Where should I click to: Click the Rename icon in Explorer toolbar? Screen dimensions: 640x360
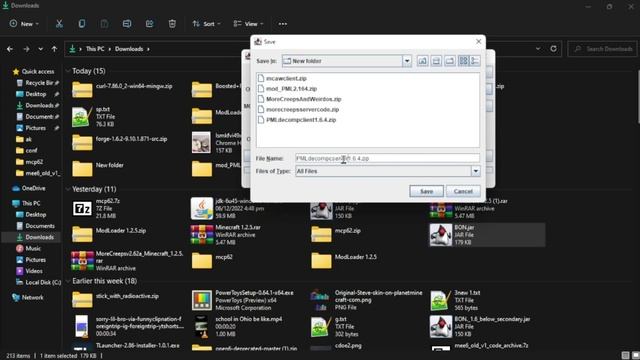coord(127,24)
